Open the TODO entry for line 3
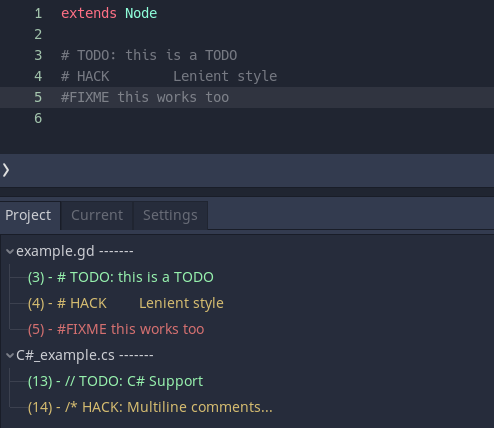The image size is (494, 428). tap(121, 277)
